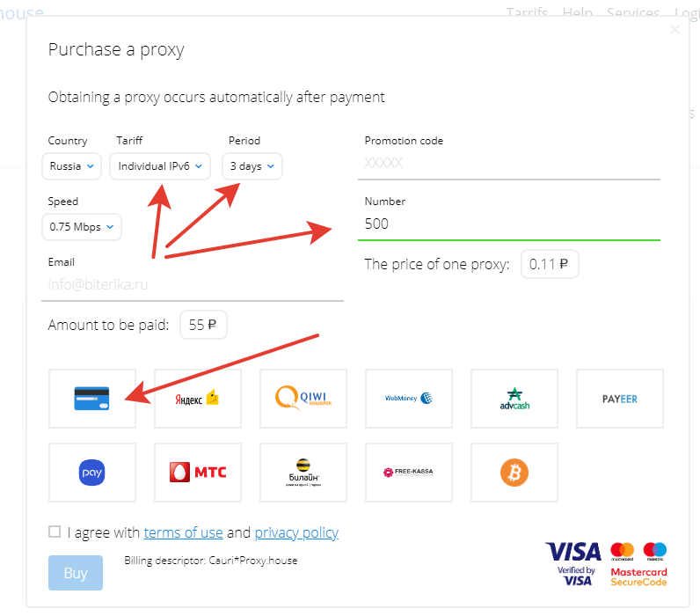Open the Period dropdown set to 3 days
The width and height of the screenshot is (700, 616).
[252, 166]
